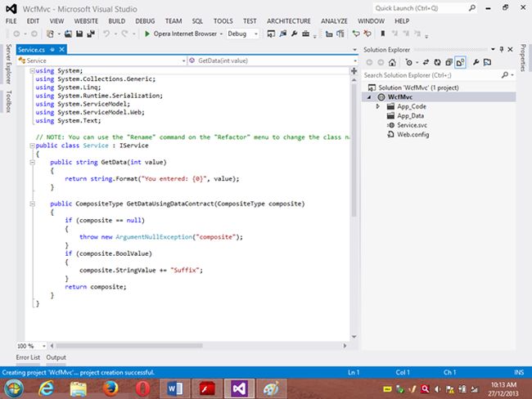
Task: Open Properties wrench icon in Solution Explorer
Action: pos(478,61)
